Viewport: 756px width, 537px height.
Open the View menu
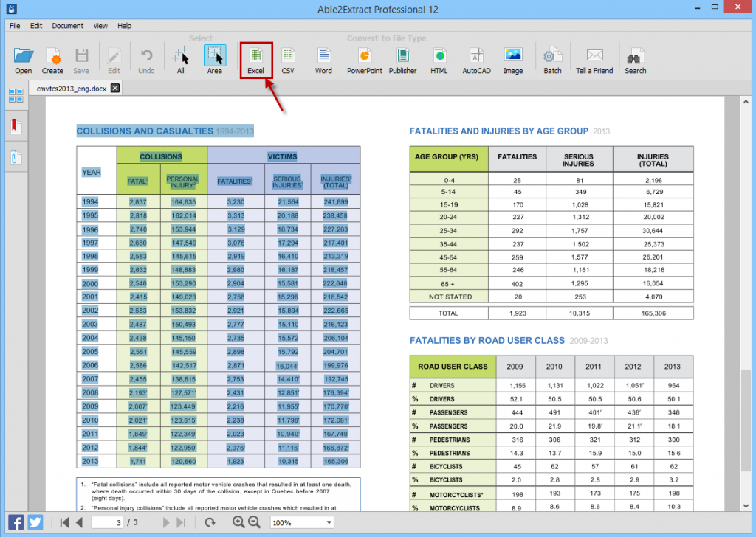click(x=100, y=26)
